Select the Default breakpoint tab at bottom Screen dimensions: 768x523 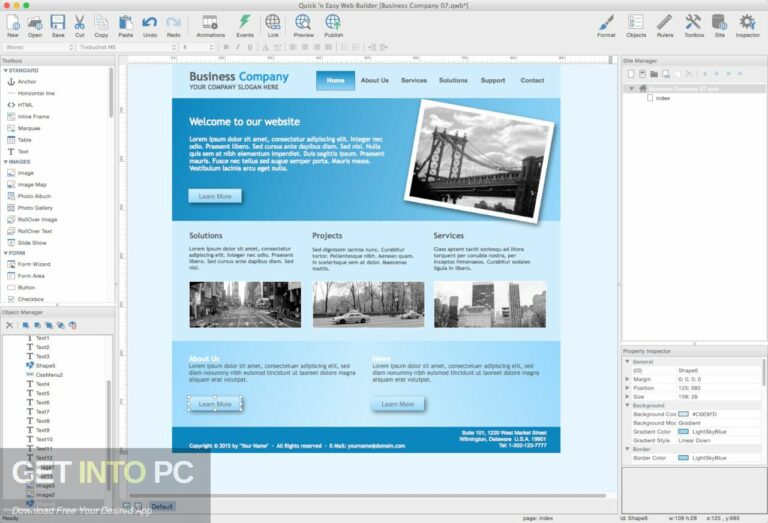click(162, 507)
